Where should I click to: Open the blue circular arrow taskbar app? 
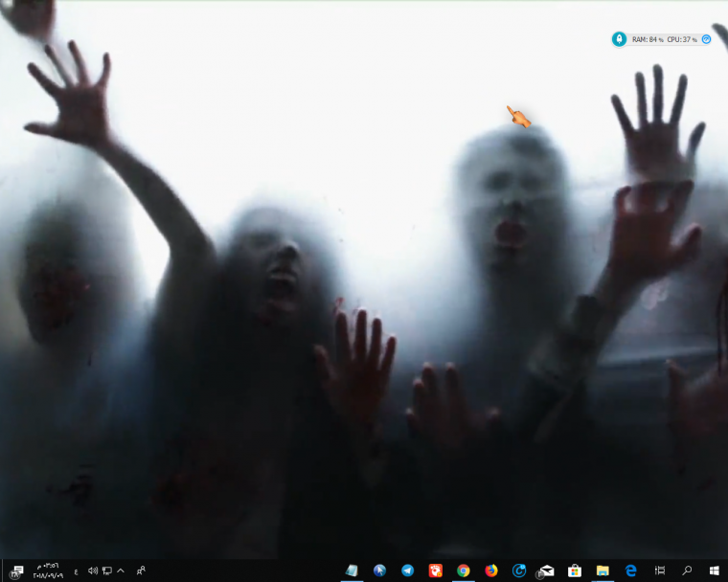pyautogui.click(x=519, y=571)
